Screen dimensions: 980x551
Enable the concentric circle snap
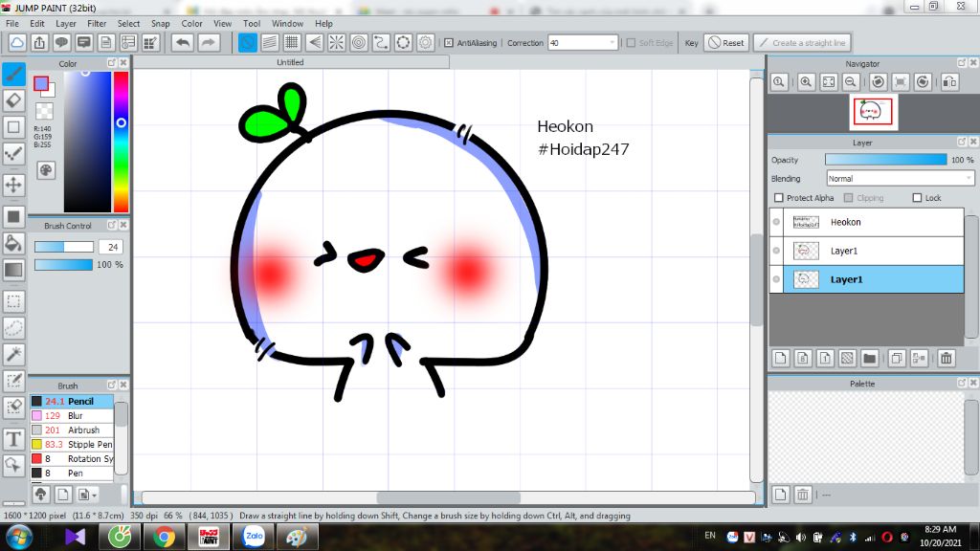[x=359, y=42]
